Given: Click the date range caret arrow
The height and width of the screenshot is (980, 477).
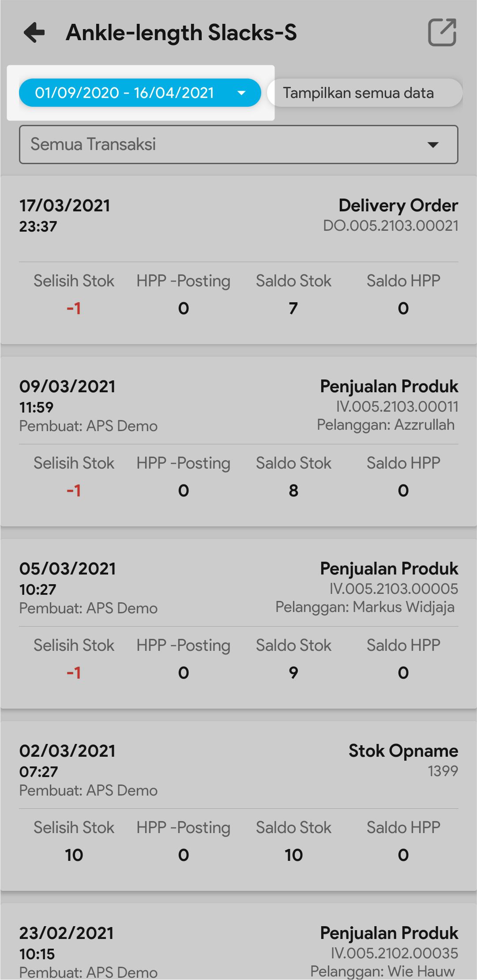Looking at the screenshot, I should (241, 93).
